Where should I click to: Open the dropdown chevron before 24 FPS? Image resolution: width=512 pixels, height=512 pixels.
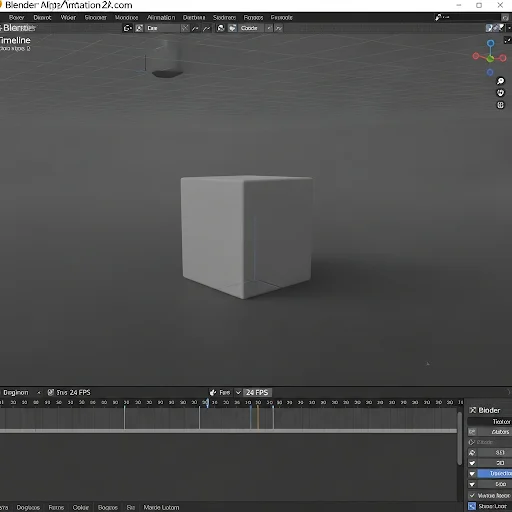click(238, 393)
